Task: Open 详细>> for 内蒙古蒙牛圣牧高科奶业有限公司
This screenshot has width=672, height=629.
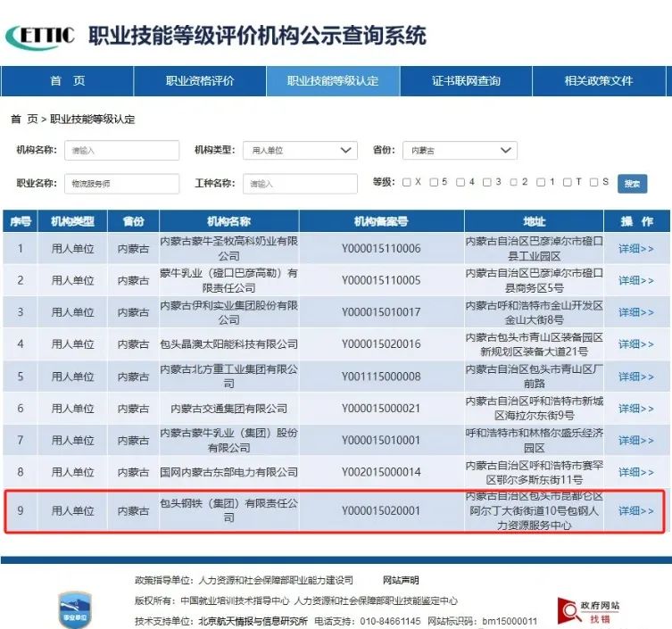Action: pyautogui.click(x=636, y=249)
